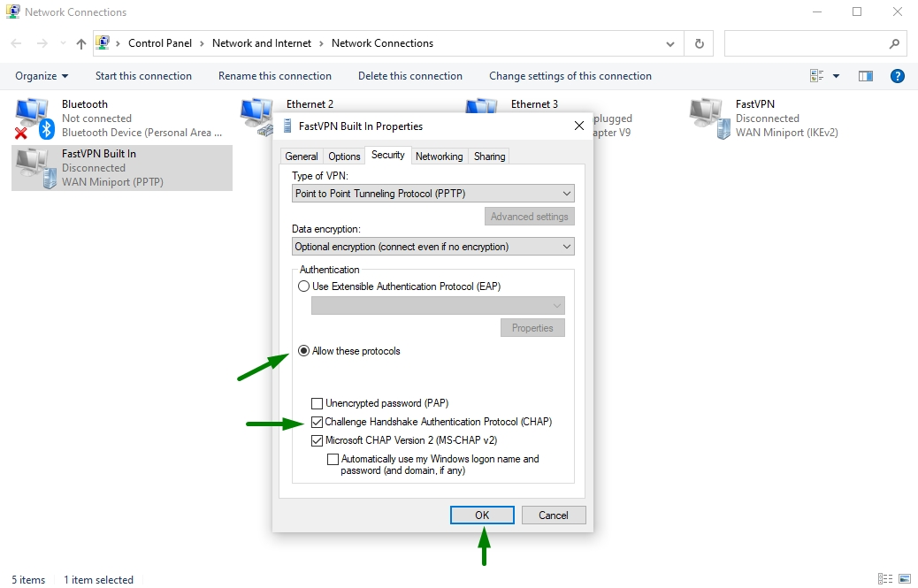Confirm the dialog with OK
The image size is (918, 588).
[482, 515]
